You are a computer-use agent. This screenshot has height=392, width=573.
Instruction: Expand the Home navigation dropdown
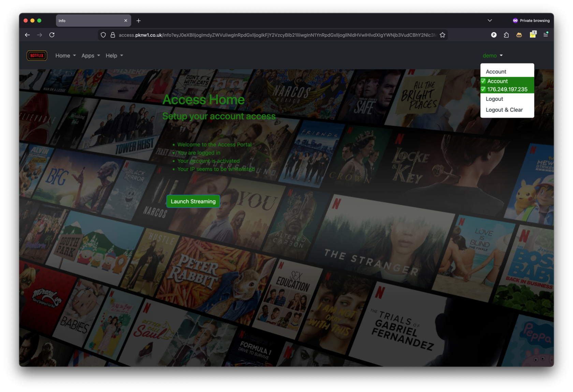tap(65, 56)
